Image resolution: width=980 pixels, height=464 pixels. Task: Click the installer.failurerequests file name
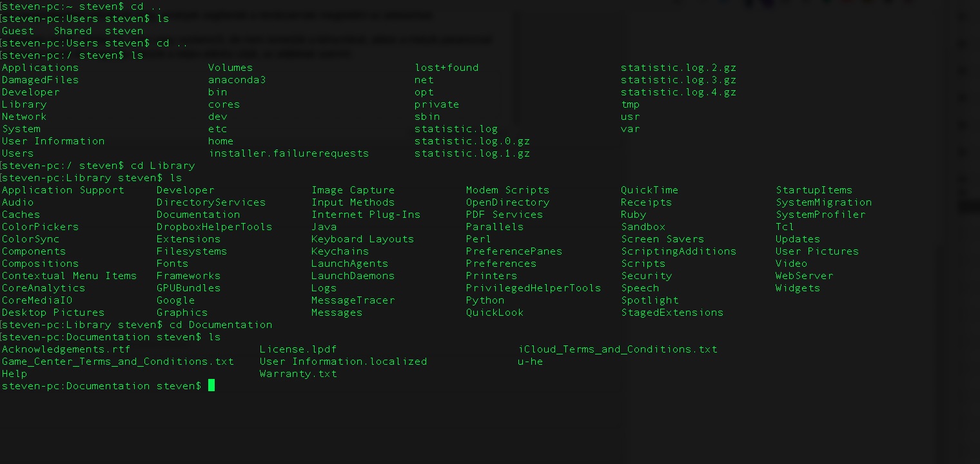(x=288, y=153)
